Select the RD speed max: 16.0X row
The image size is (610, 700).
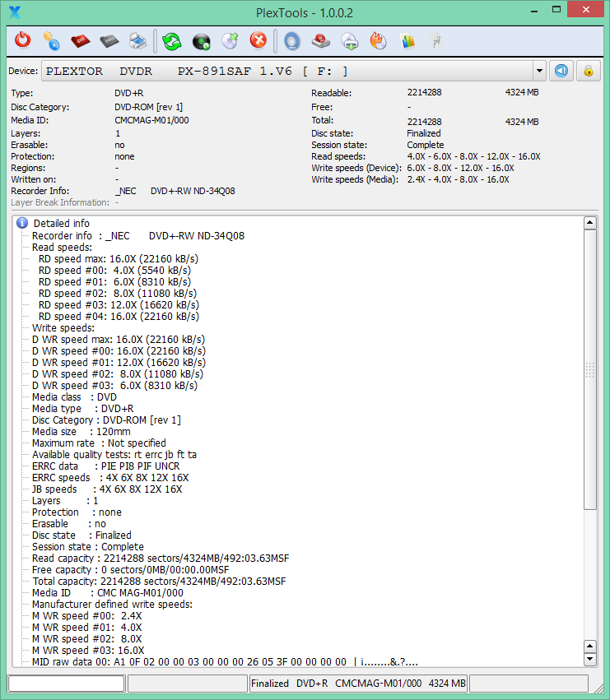[119, 259]
